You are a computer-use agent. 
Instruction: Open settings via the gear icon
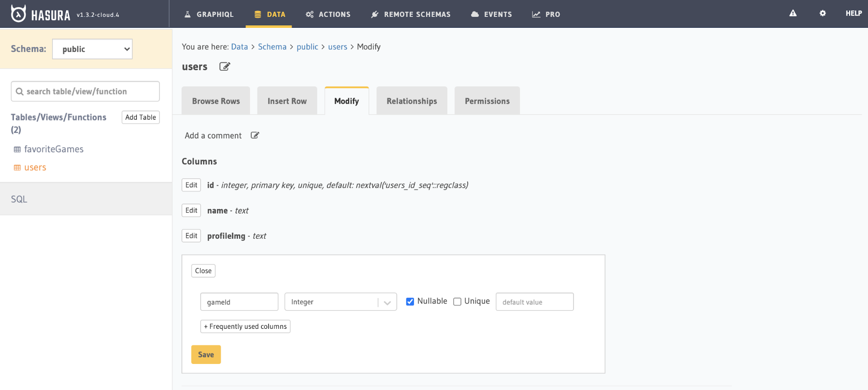[822, 13]
